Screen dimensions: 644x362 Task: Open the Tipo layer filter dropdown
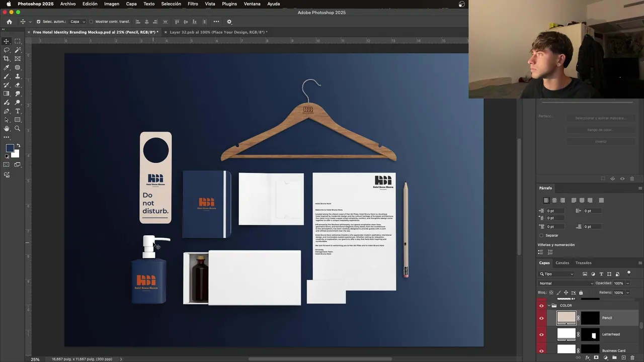[556, 274]
